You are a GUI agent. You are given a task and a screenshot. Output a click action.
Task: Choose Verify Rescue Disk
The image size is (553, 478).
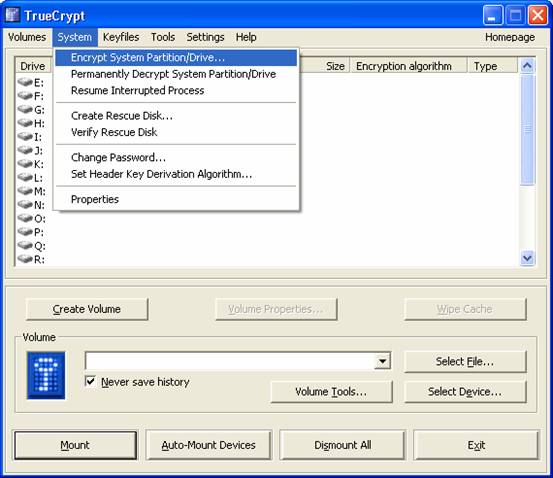click(176, 132)
